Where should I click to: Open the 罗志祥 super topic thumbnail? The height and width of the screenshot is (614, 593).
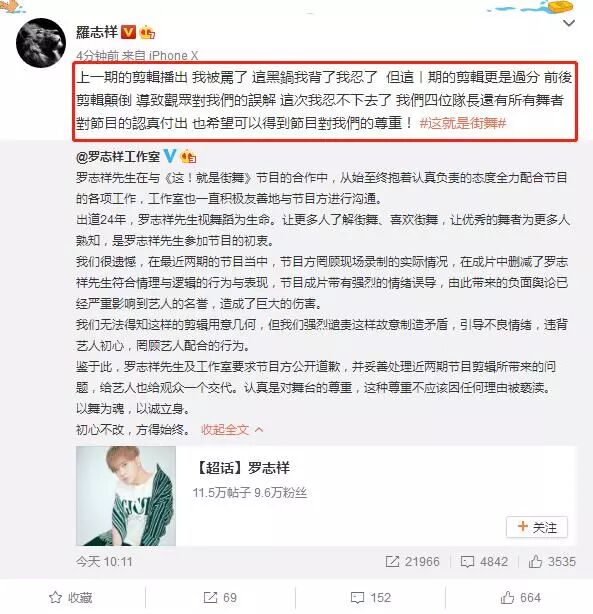pos(126,496)
